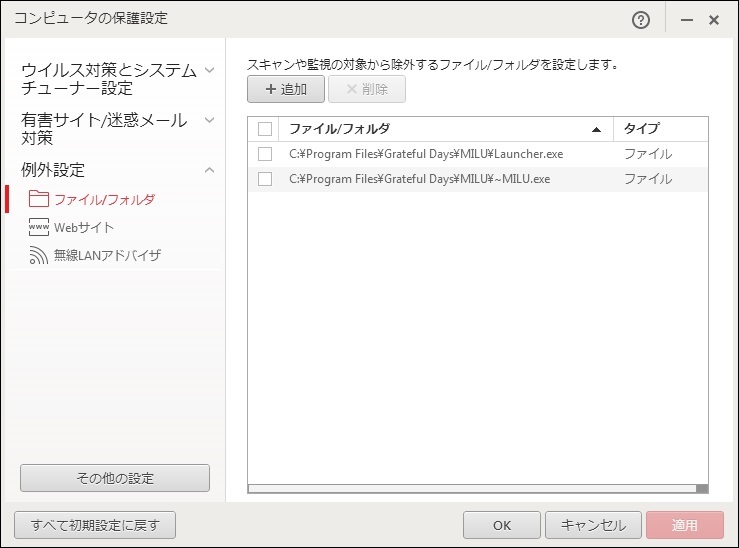Toggle the select-all checkbox in table header
The height and width of the screenshot is (548, 739).
click(265, 129)
